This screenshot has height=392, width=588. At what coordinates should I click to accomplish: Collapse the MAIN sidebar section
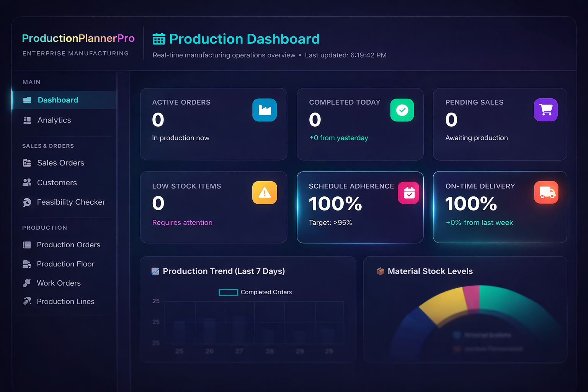click(x=31, y=82)
